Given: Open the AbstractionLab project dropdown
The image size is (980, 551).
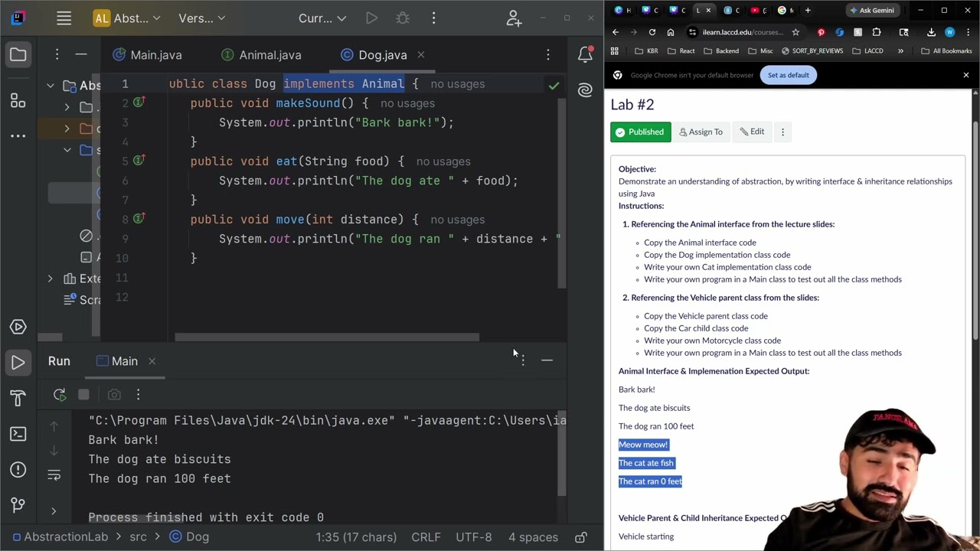Looking at the screenshot, I should pyautogui.click(x=127, y=18).
